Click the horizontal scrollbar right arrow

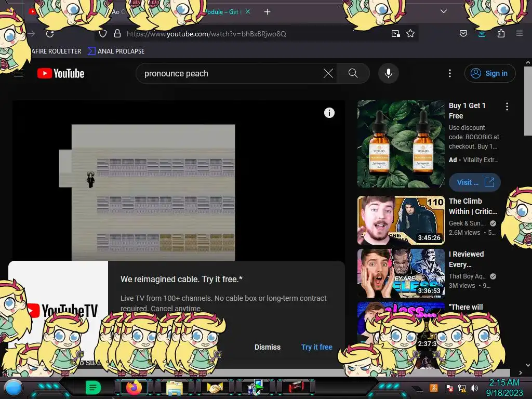coord(521,373)
